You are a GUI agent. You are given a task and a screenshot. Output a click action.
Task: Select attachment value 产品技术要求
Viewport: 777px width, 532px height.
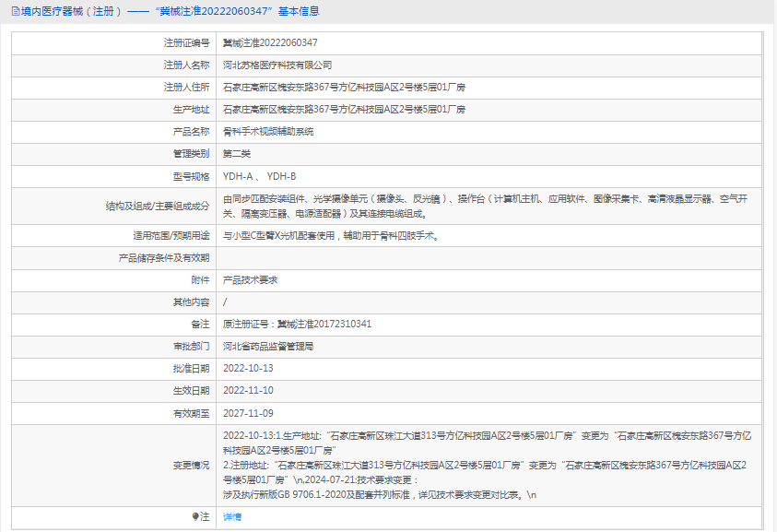click(x=250, y=280)
